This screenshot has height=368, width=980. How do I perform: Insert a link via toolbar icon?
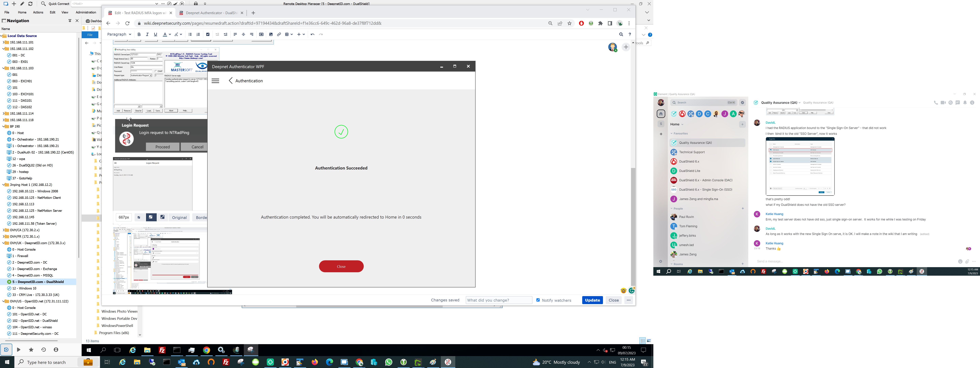279,34
